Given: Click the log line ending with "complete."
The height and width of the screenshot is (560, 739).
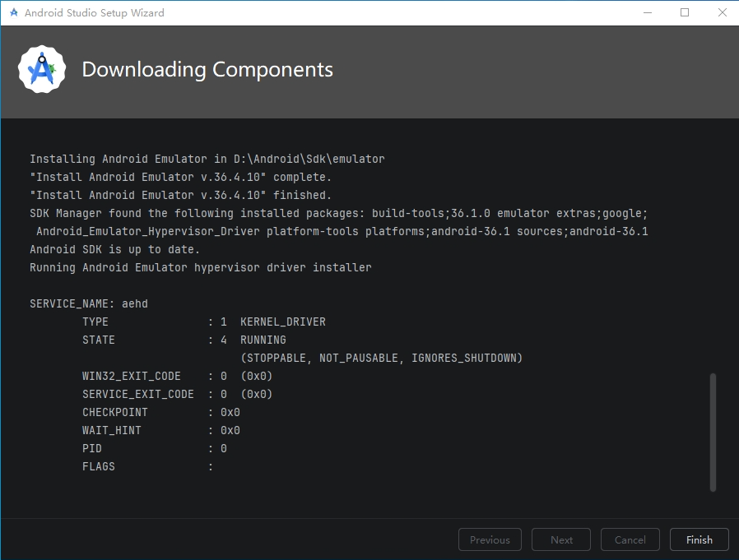Looking at the screenshot, I should (x=180, y=177).
